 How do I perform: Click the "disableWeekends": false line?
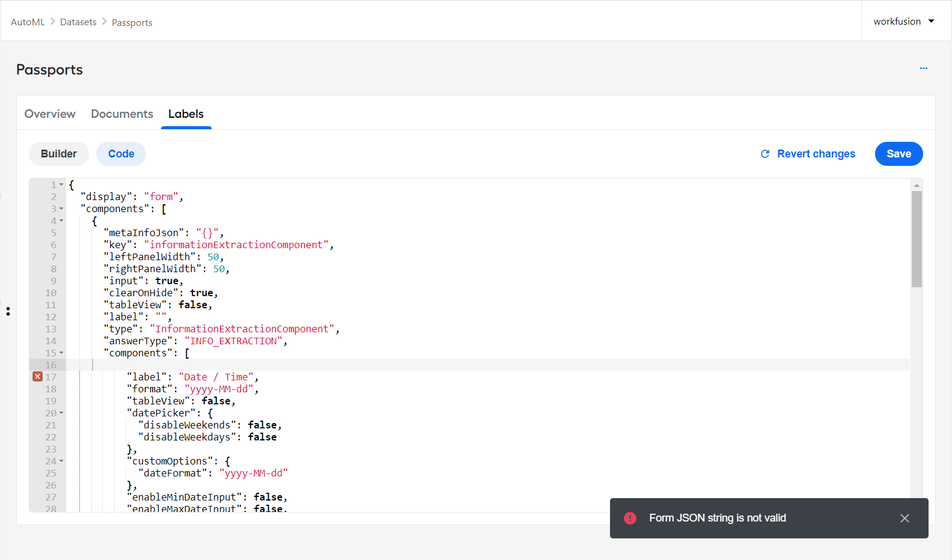coord(210,425)
